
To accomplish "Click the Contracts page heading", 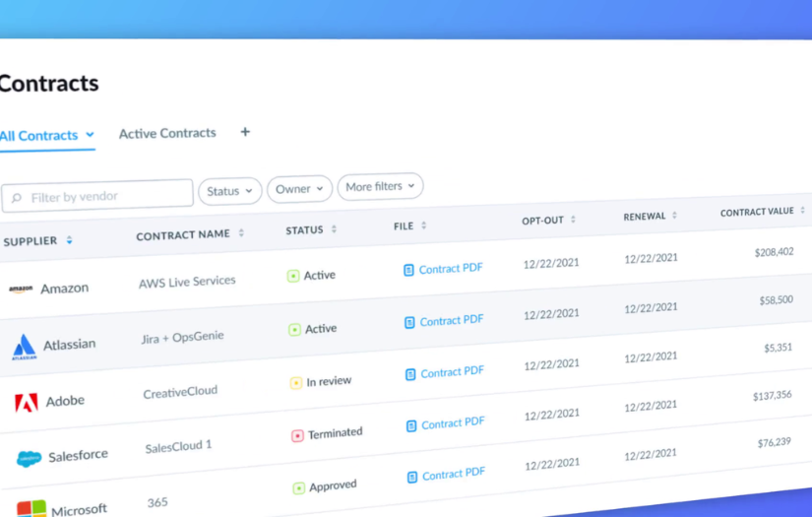I will 49,84.
